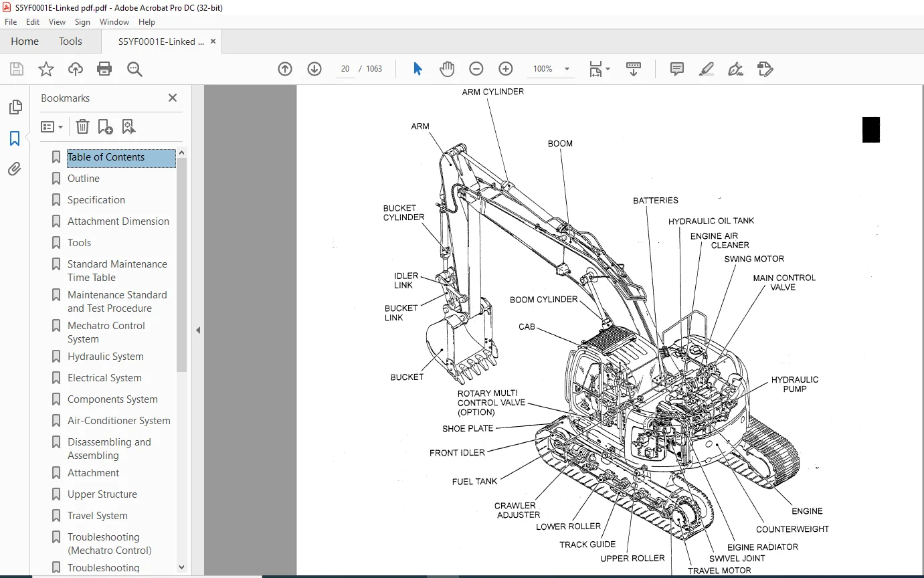
Task: Click the SWIVEL JOINT diagram label
Action: click(737, 559)
